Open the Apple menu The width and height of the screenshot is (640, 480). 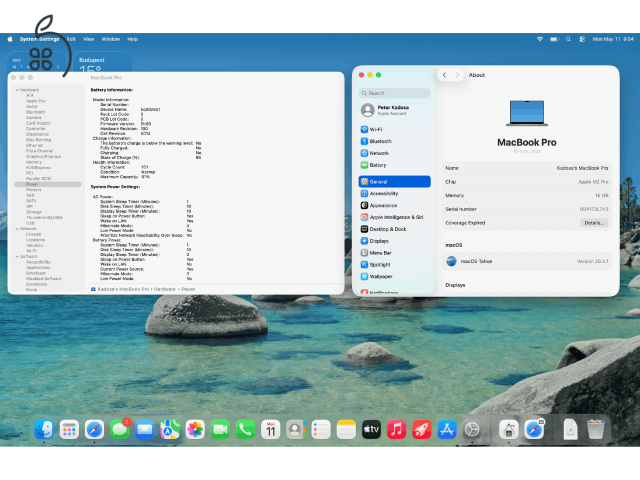pyautogui.click(x=10, y=39)
